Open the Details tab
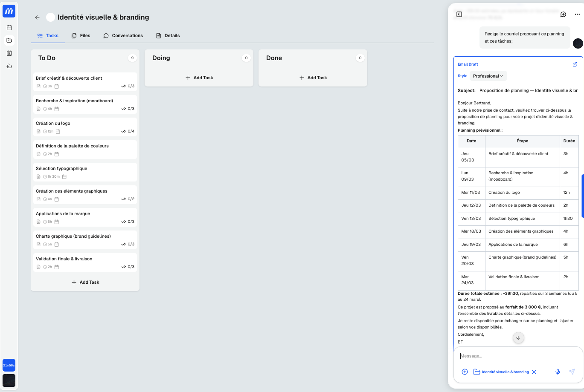 point(168,36)
